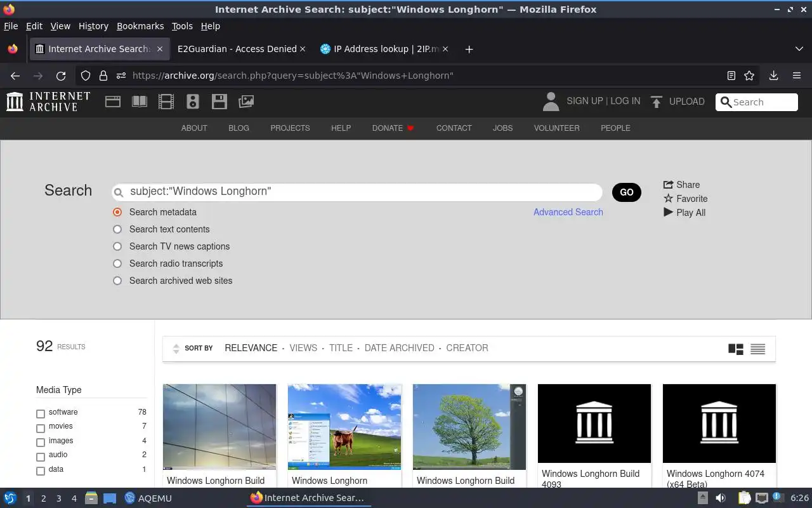The image size is (812, 508).
Task: Click the SIGN UP link
Action: click(585, 101)
